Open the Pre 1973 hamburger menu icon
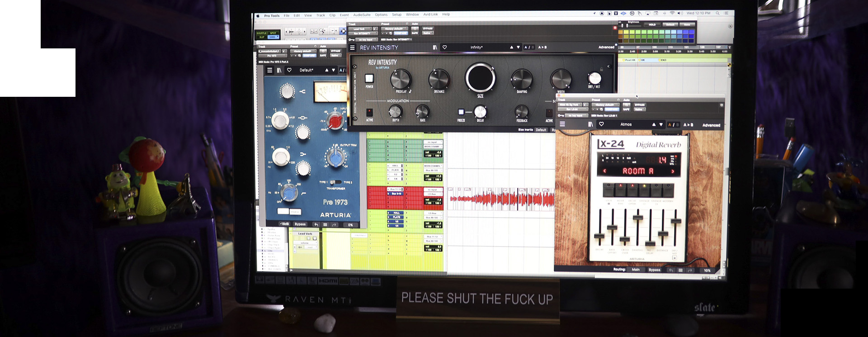868x337 pixels. coord(269,70)
